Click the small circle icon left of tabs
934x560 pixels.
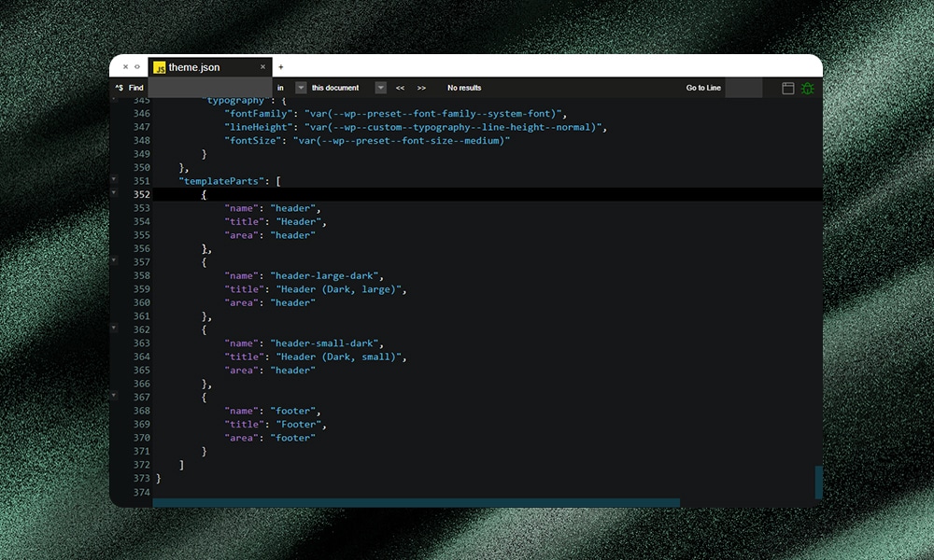click(137, 67)
